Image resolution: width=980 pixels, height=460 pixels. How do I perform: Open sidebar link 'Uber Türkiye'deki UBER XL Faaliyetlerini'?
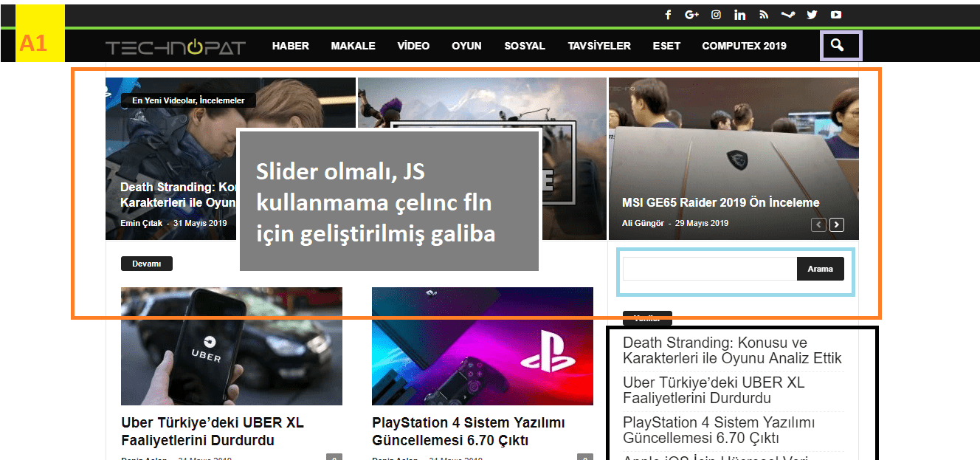[x=714, y=391]
